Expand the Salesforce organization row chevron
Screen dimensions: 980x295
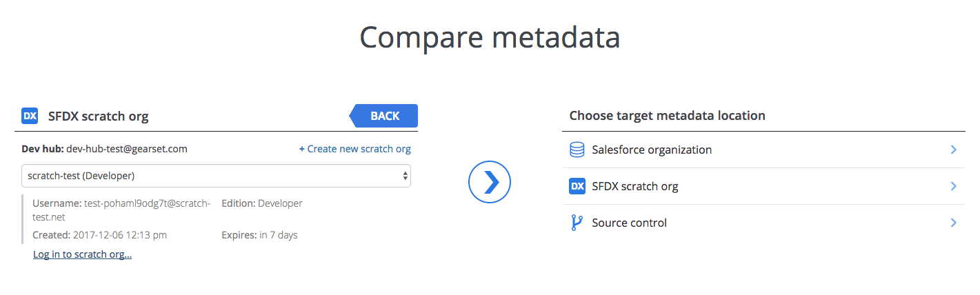953,150
